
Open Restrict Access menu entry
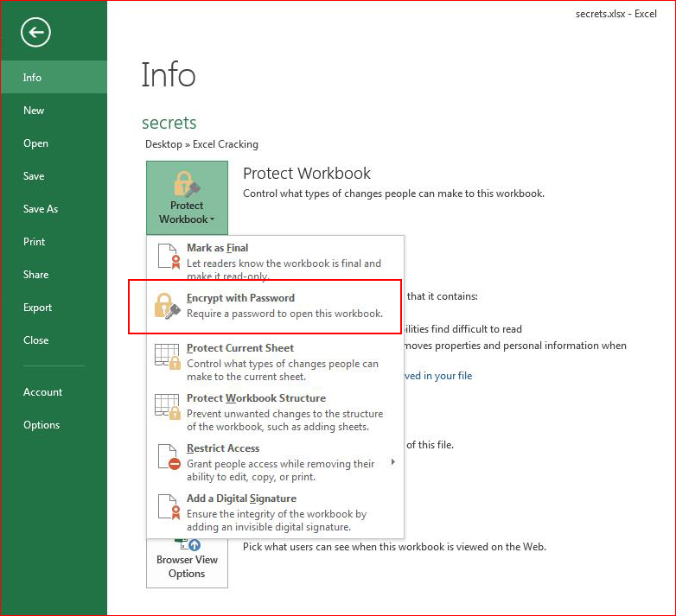click(x=275, y=462)
